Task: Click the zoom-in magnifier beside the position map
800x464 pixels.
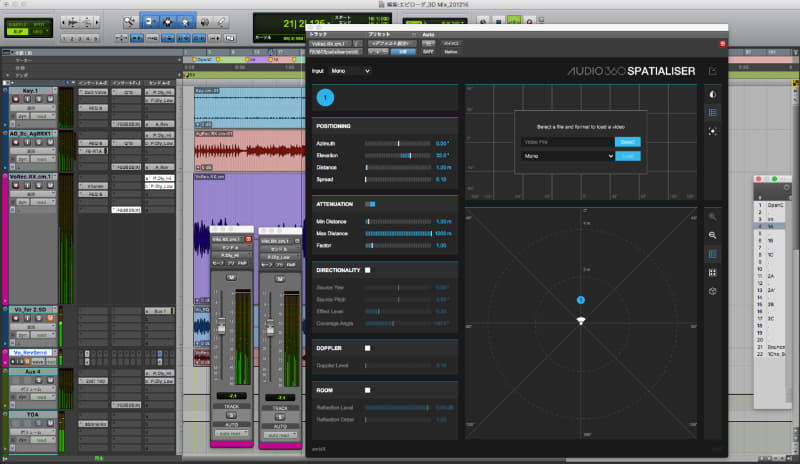Action: tap(712, 217)
